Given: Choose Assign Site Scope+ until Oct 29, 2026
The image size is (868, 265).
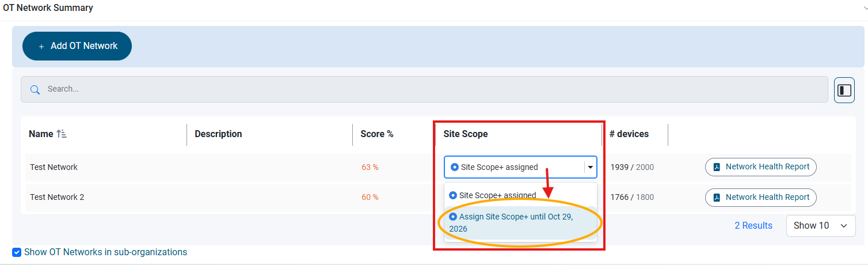Looking at the screenshot, I should click(x=520, y=222).
